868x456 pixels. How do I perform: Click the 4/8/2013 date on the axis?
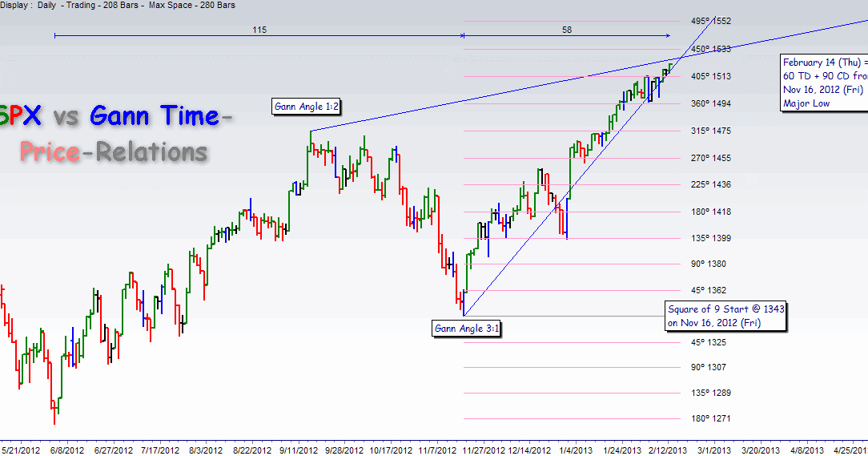tap(806, 450)
